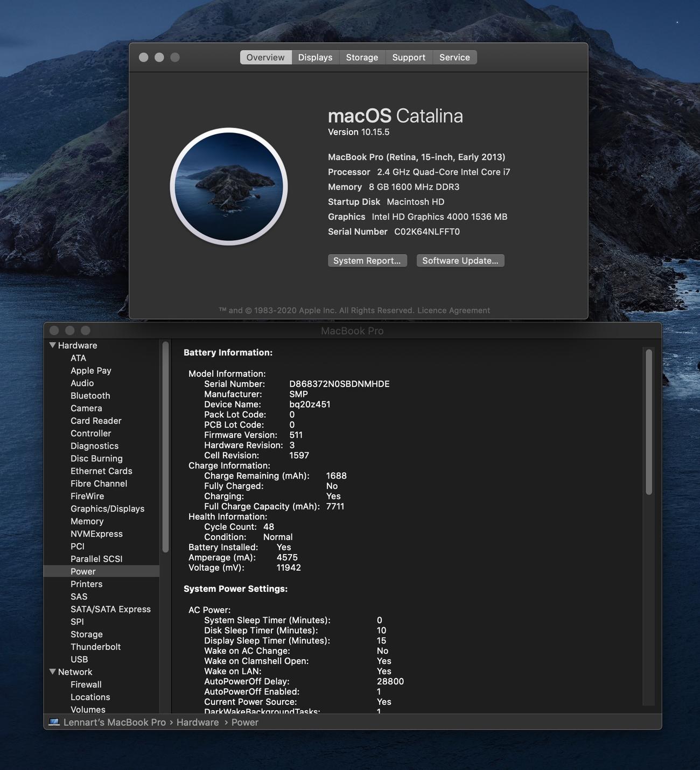Select Storage in the Hardware sidebar list
This screenshot has width=700, height=770.
click(x=86, y=634)
